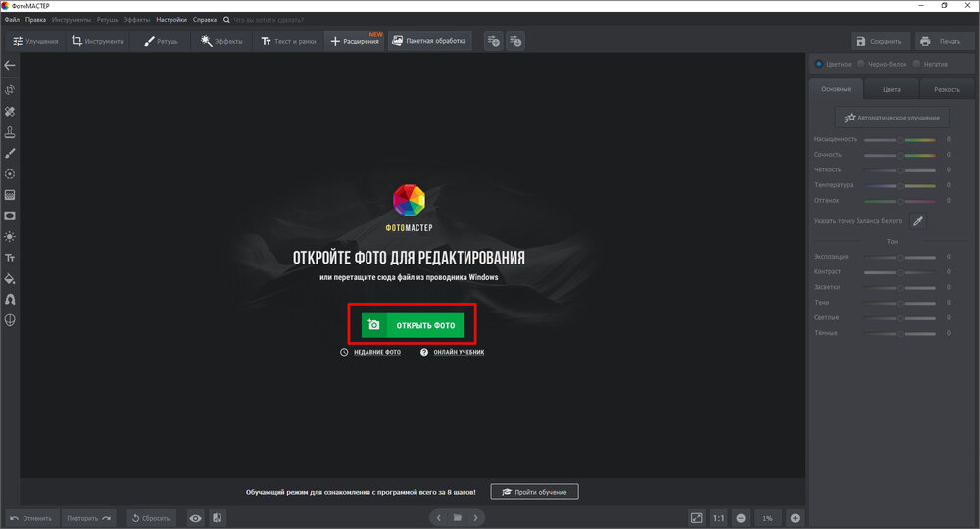Click the Контраст slider handle

coord(900,272)
